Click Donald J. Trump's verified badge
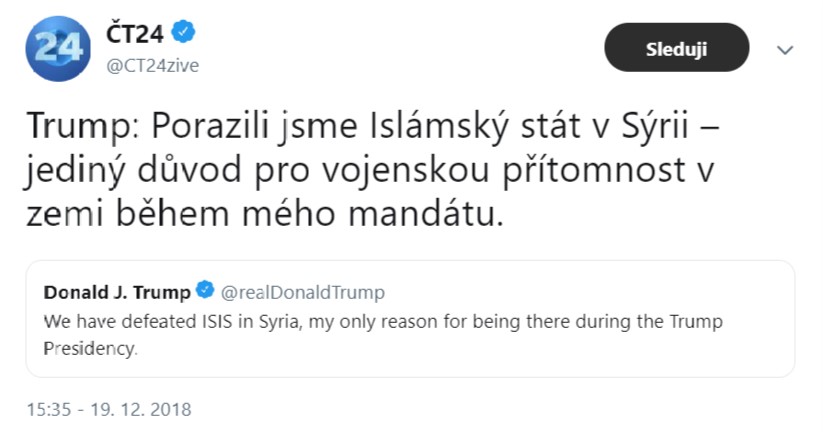 (x=206, y=292)
